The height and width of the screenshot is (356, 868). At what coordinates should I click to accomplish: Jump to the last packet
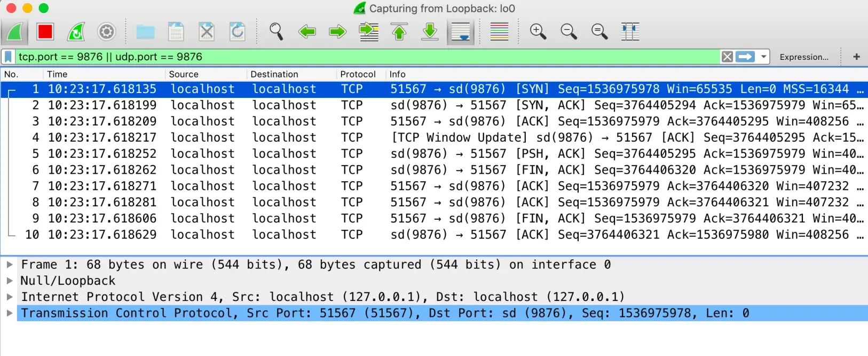coord(430,32)
